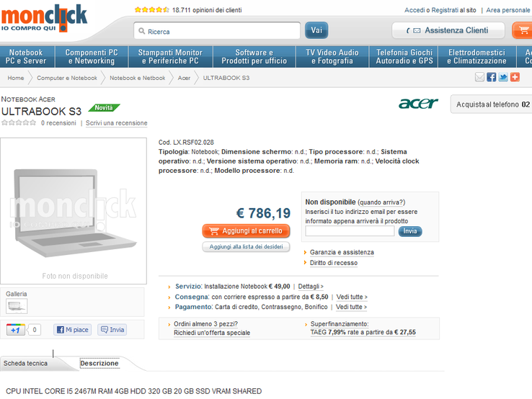This screenshot has width=532, height=399.
Task: Open Notebook PC e Server menu
Action: (x=26, y=57)
